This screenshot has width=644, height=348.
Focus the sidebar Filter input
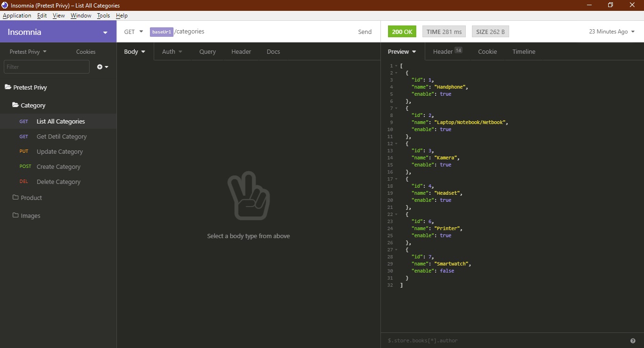pyautogui.click(x=47, y=67)
